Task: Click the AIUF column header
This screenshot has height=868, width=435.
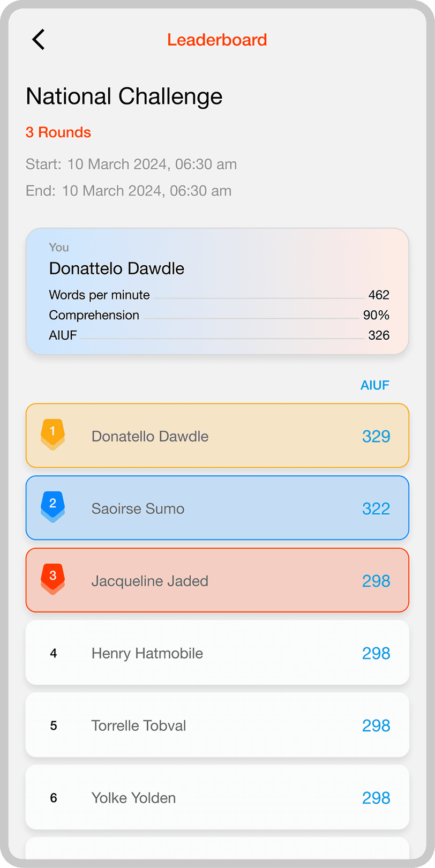Action: point(374,385)
